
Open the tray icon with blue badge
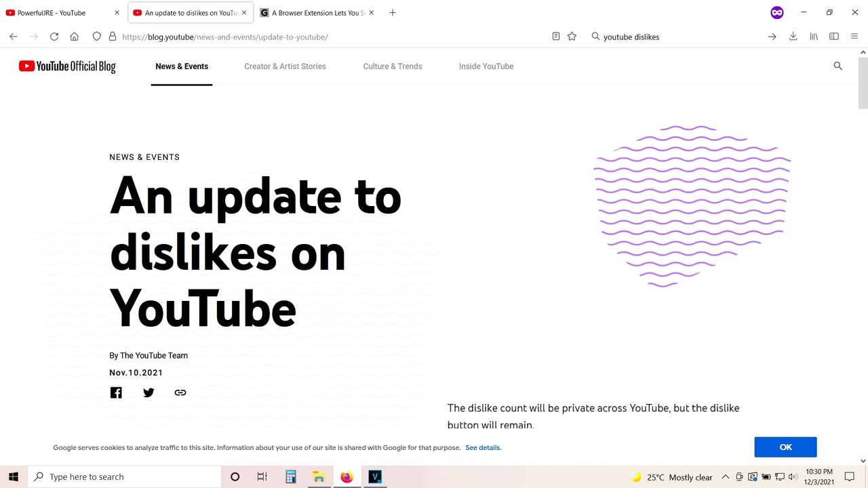tap(753, 477)
